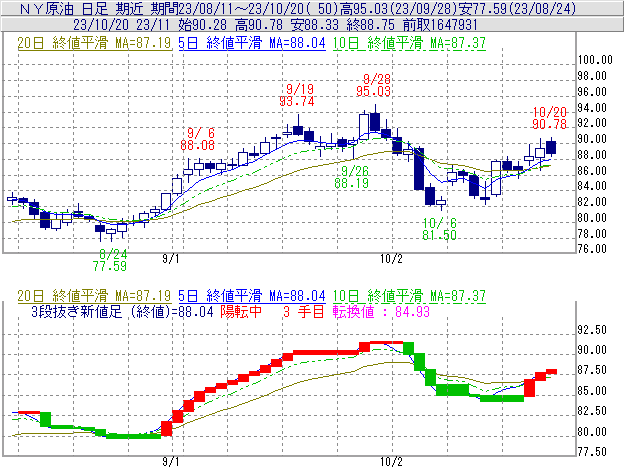Screen dimensions: 624x475
Task: Click the 10/20 90.78 latest high label
Action: coord(549,118)
